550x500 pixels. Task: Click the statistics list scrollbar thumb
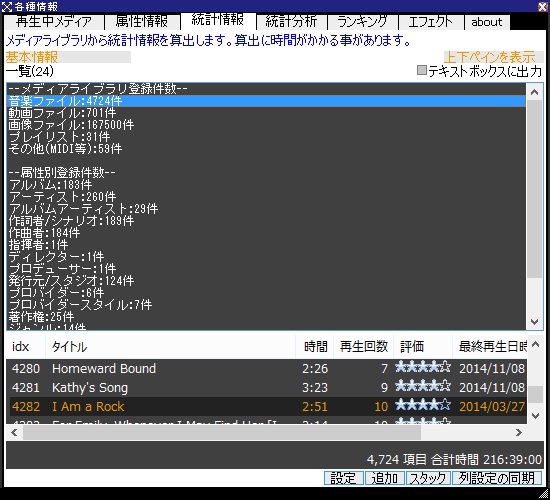point(534,189)
